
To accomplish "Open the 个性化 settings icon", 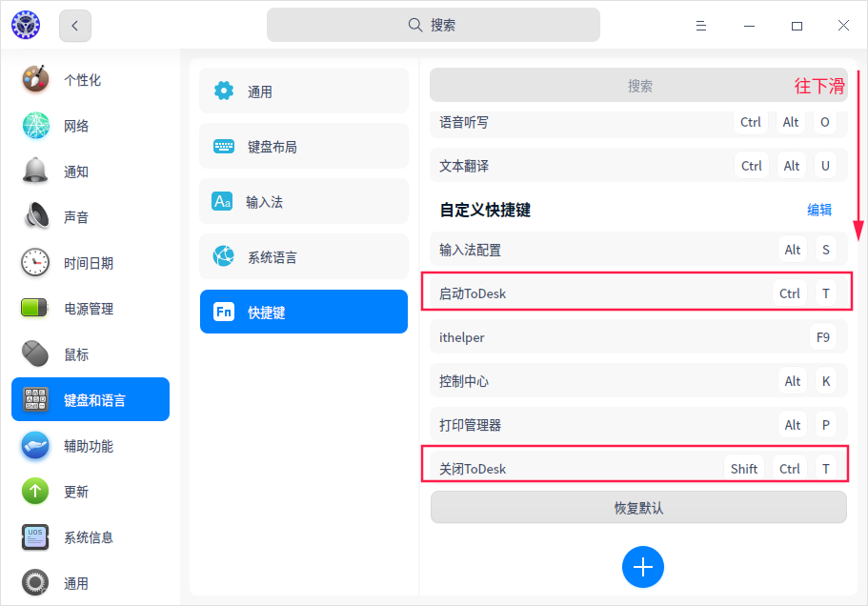I will (x=34, y=80).
